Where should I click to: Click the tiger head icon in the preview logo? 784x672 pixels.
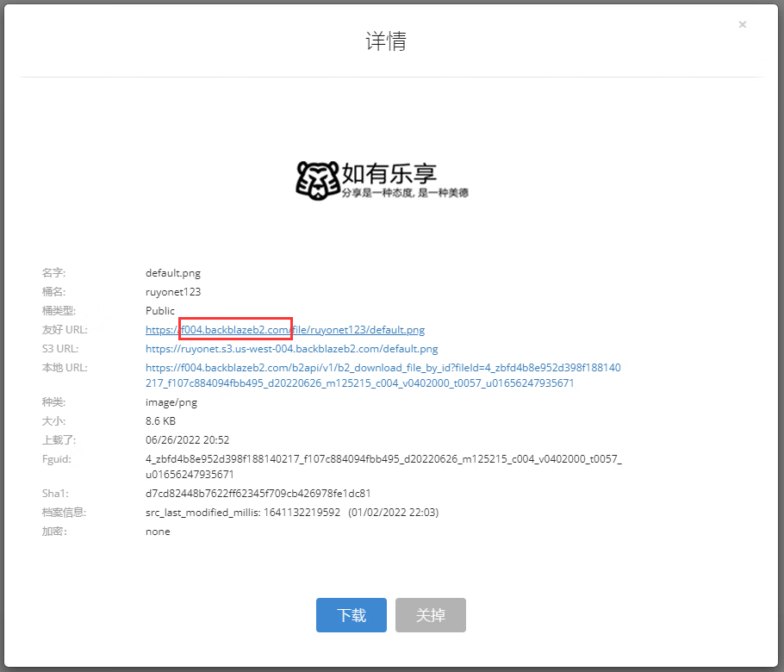[317, 179]
